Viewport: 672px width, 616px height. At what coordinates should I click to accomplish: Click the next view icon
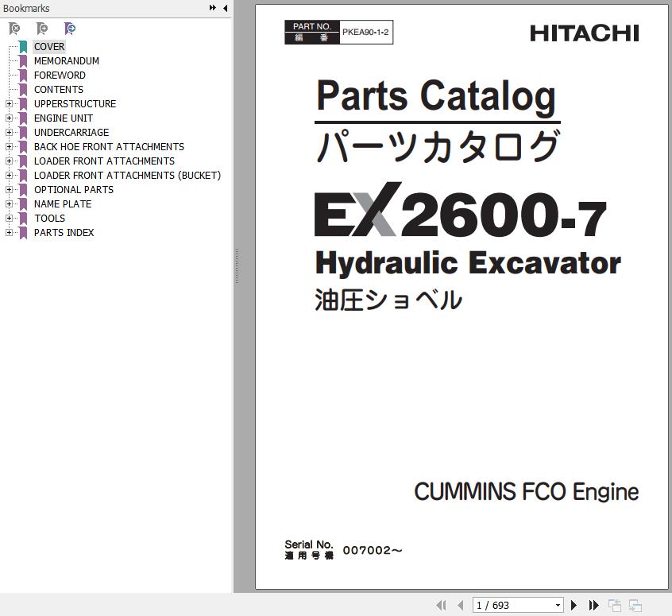[x=635, y=606]
